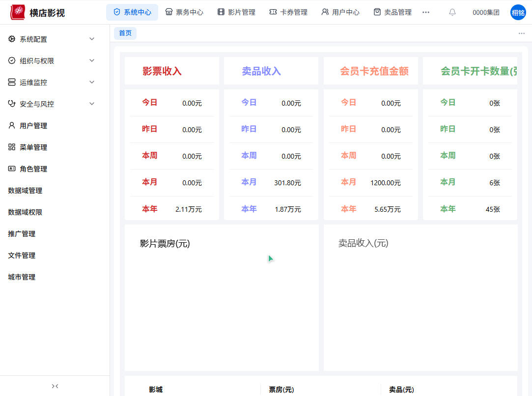The height and width of the screenshot is (396, 532).
Task: Click the store icon of 票务中心
Action: click(168, 12)
